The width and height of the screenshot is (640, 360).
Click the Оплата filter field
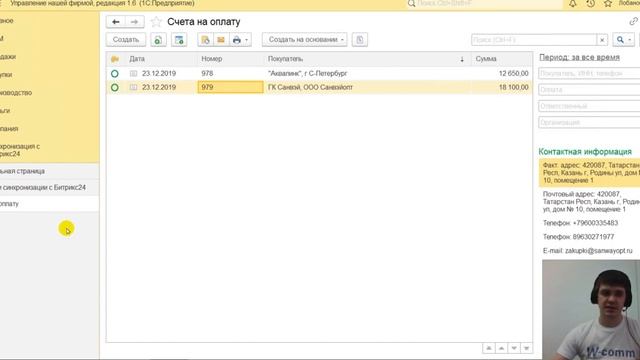pos(589,90)
